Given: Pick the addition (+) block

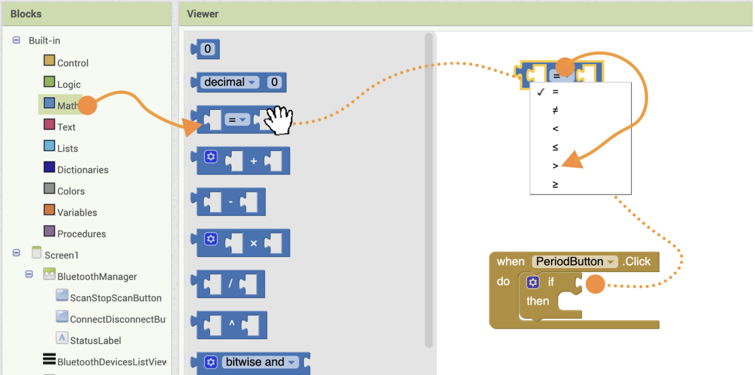Looking at the screenshot, I should pyautogui.click(x=241, y=161).
